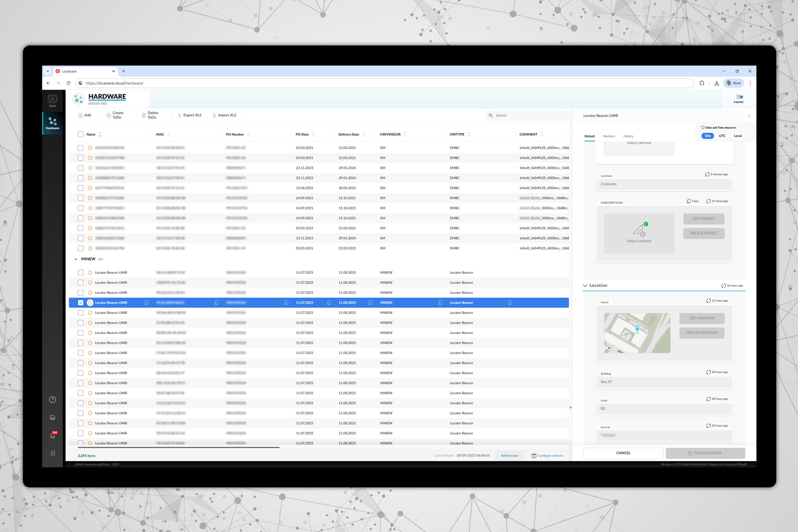Screen dimensions: 798x532
Task: Click the logout icon in sidebar
Action: pyautogui.click(x=52, y=453)
